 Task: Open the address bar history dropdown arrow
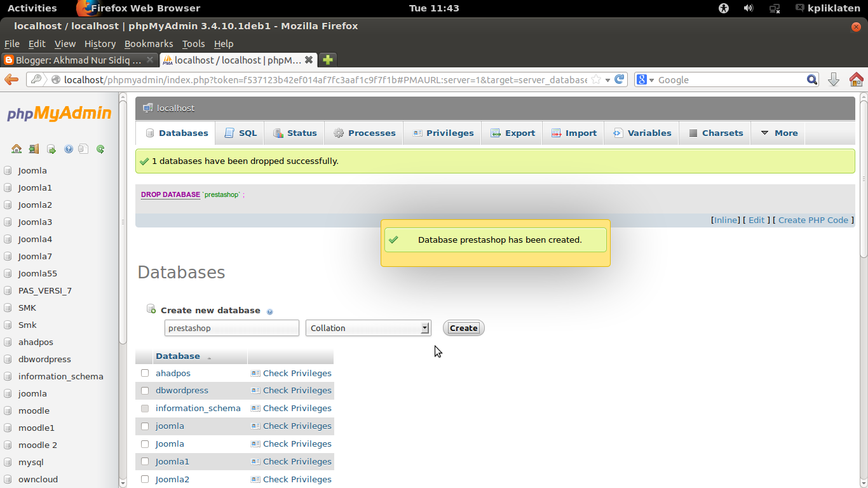click(x=607, y=80)
